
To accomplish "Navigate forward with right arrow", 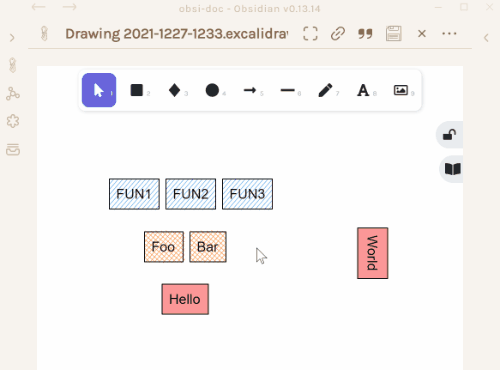I will click(69, 7).
